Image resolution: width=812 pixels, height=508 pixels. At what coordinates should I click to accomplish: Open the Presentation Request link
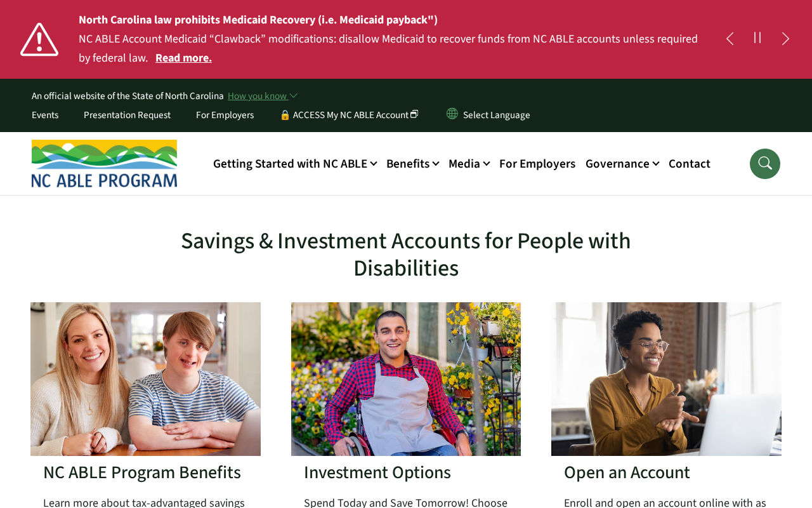[x=127, y=115]
